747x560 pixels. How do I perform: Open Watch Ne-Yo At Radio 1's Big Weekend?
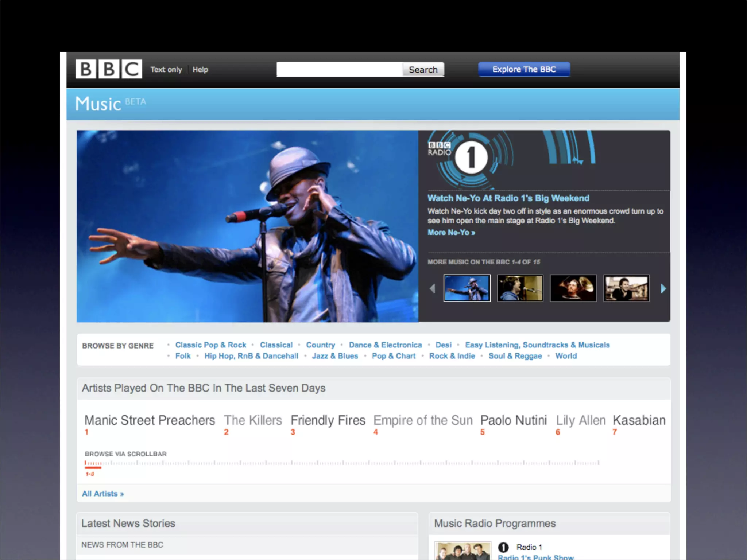(508, 198)
